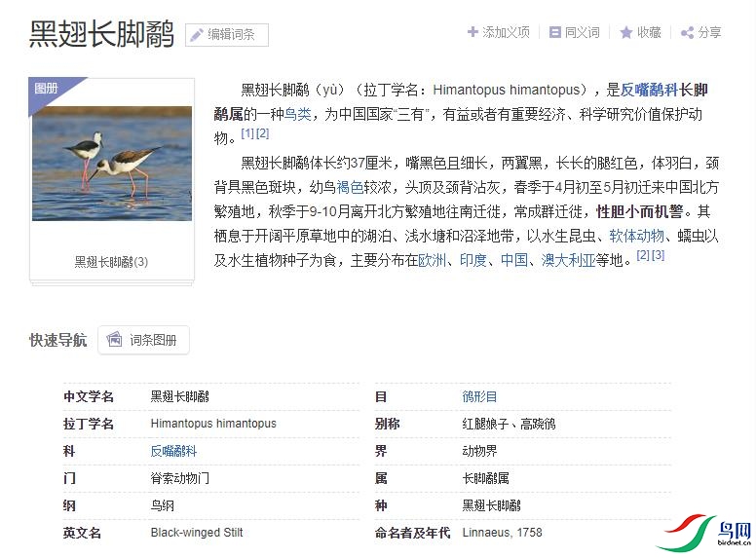Click the 分享 label
This screenshot has width=756, height=558.
click(x=709, y=32)
